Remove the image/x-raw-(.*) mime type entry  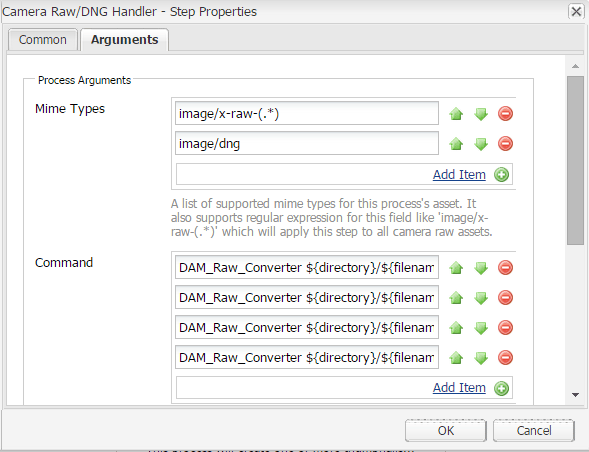(505, 113)
